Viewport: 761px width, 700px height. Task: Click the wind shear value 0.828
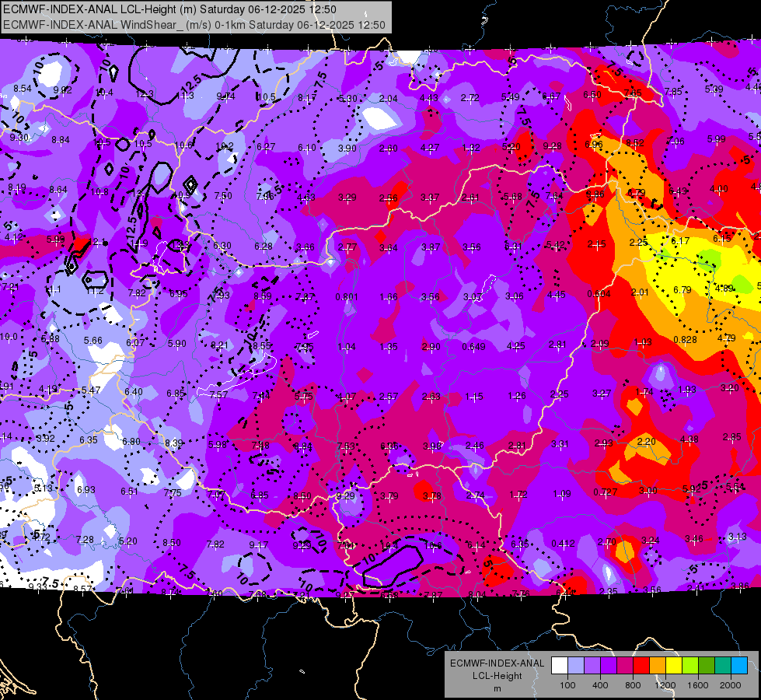686,340
